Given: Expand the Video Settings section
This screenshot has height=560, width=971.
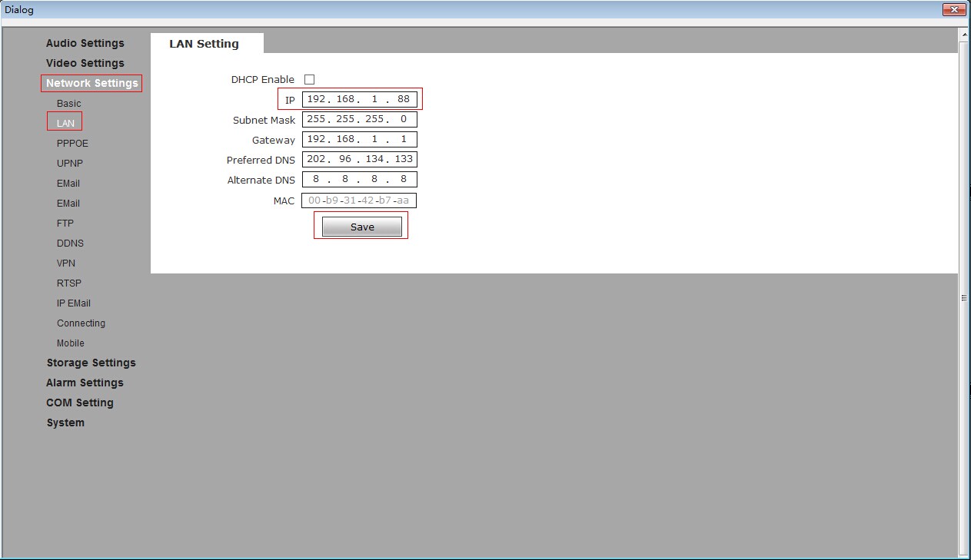Looking at the screenshot, I should pos(85,63).
